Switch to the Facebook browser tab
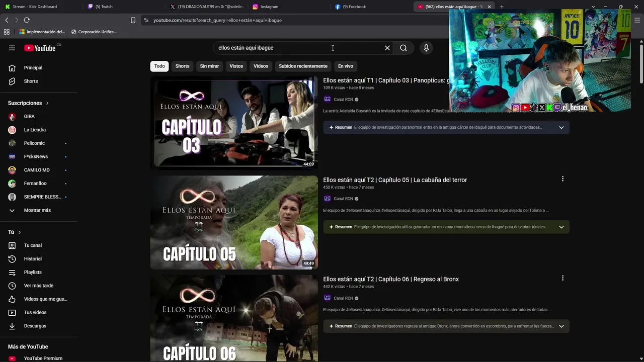The image size is (644, 362). click(371, 7)
